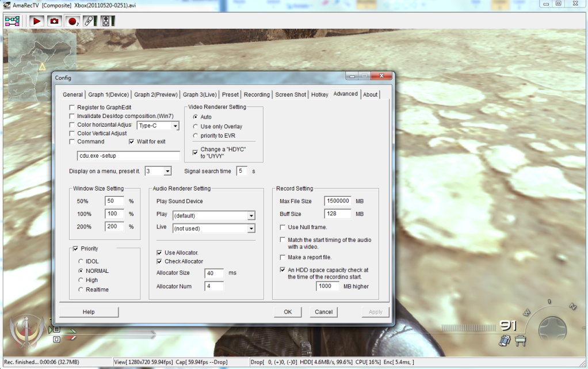
Task: Check Invalidate Desktop composition (Win7)
Action: coord(72,116)
